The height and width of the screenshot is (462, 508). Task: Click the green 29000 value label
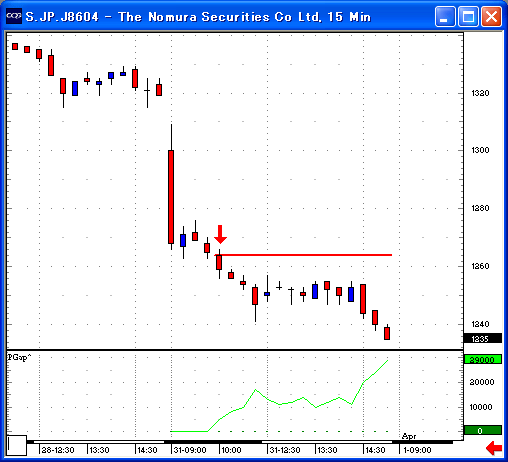pyautogui.click(x=483, y=360)
